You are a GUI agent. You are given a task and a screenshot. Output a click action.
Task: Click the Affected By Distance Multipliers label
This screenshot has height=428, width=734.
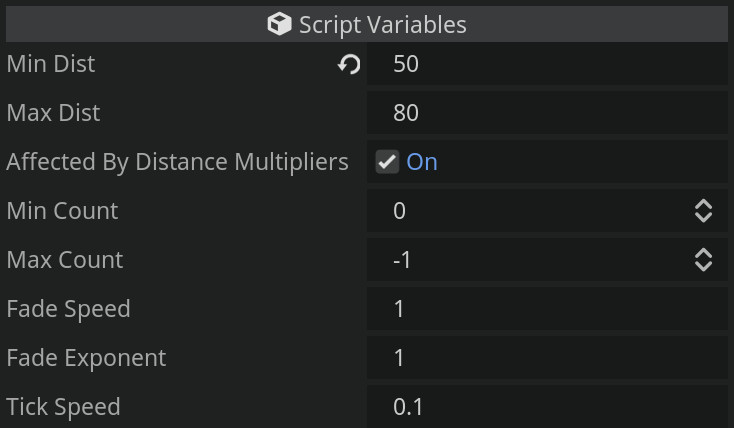click(x=177, y=162)
